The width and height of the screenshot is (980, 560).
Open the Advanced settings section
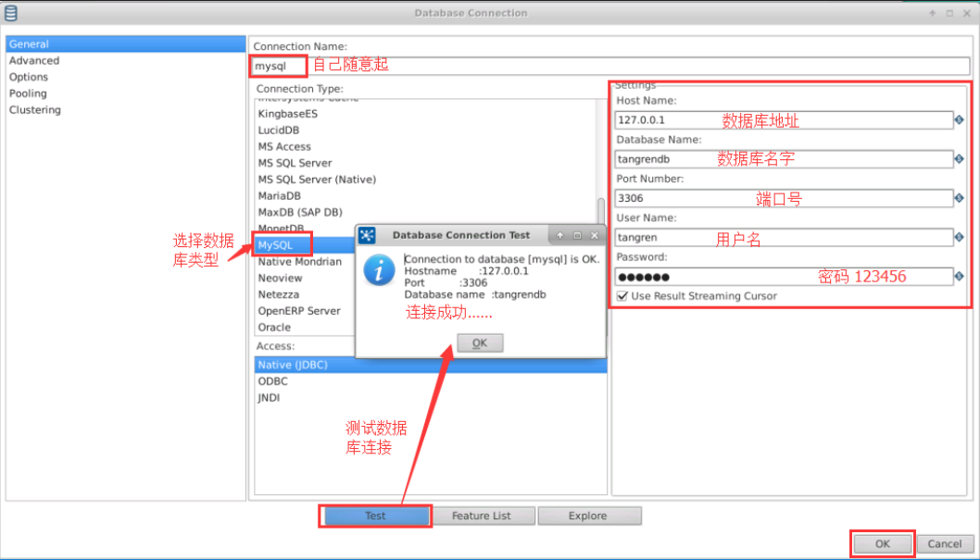[34, 60]
